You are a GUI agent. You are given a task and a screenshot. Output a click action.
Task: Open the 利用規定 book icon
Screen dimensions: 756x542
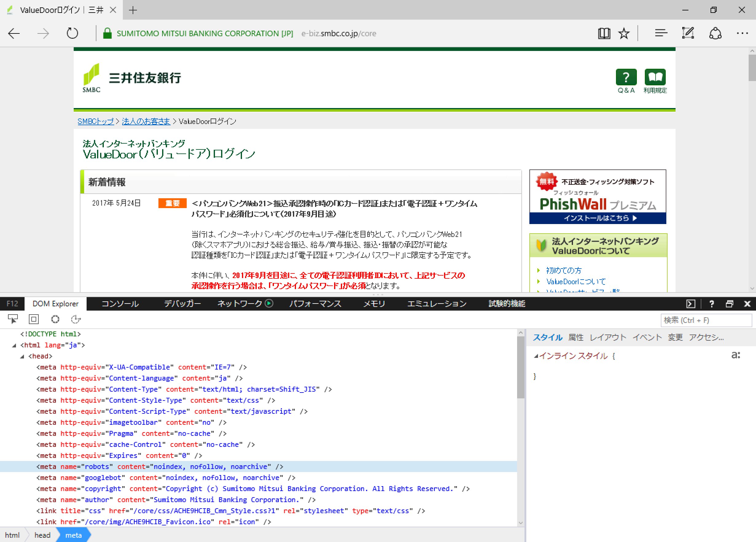click(x=655, y=81)
